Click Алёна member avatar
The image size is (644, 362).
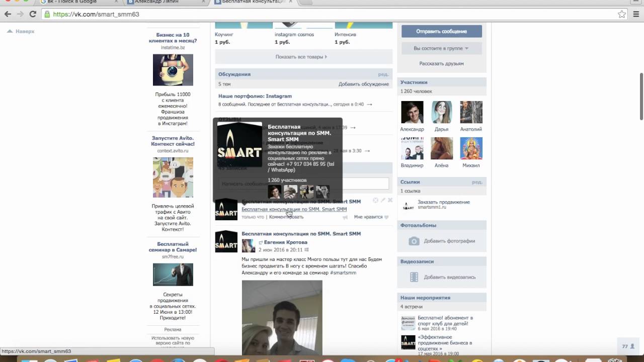[x=442, y=148]
